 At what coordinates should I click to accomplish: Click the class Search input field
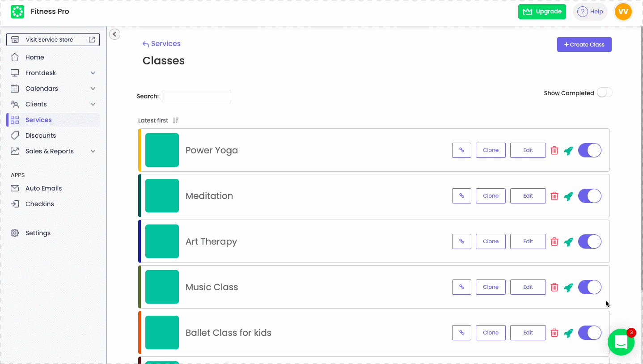[196, 96]
